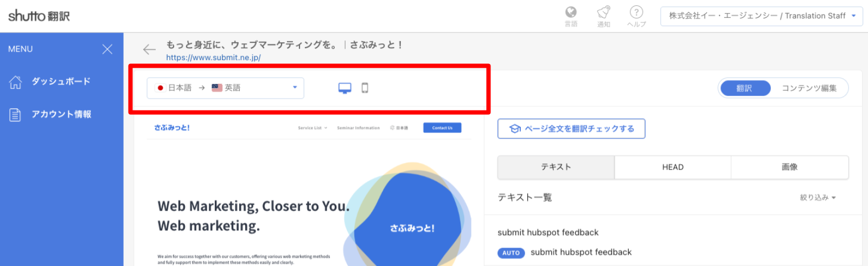Click the さぶみっと! logo in preview

click(172, 128)
